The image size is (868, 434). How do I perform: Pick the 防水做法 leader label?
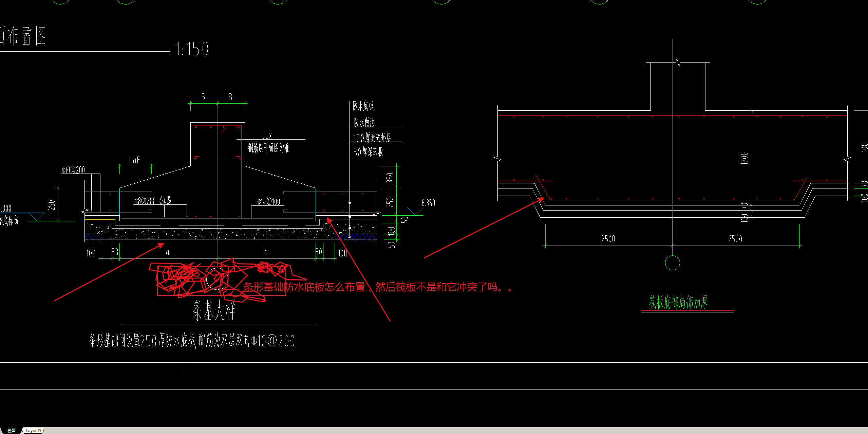click(364, 122)
